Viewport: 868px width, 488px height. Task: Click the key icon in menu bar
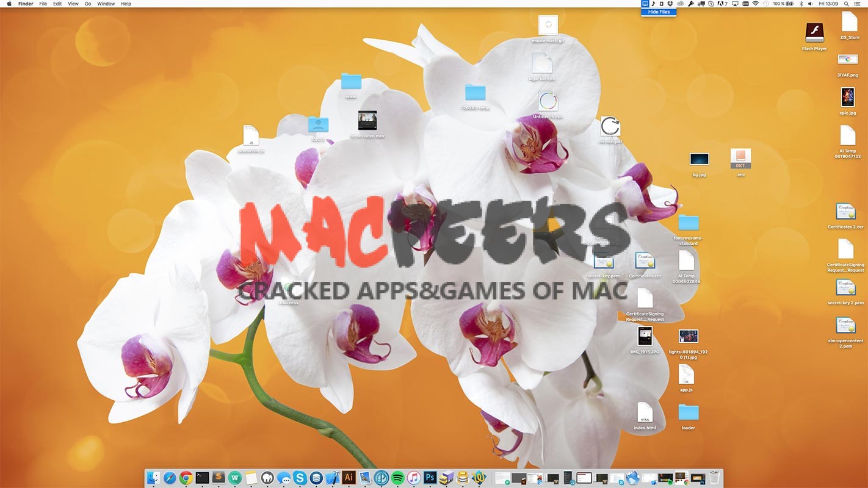point(691,4)
